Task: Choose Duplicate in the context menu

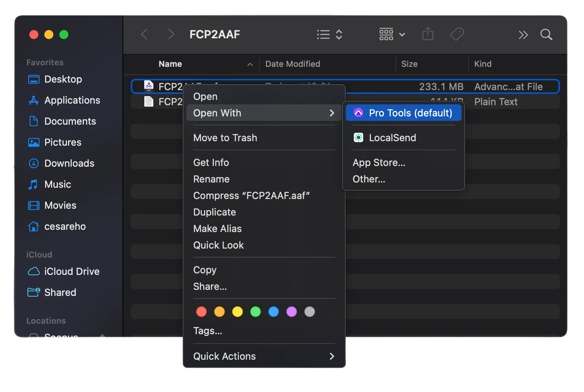Action: (x=264, y=212)
